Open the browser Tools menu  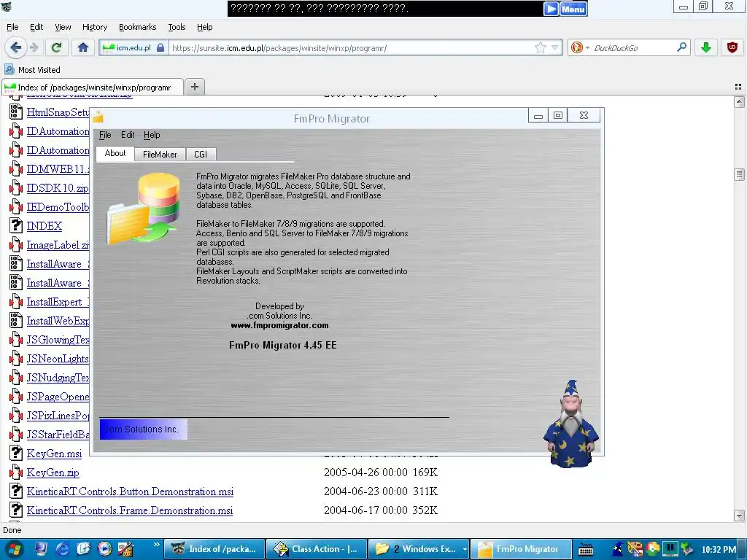click(x=177, y=27)
